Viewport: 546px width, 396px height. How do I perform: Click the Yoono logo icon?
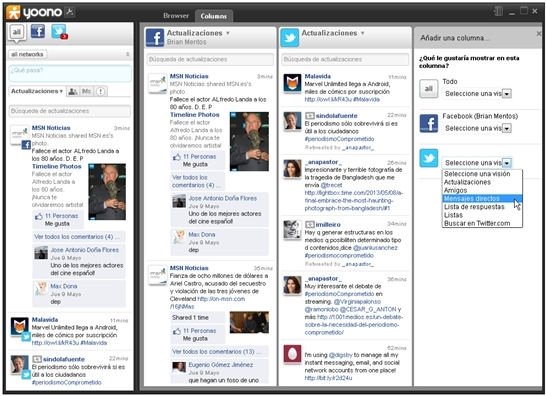click(x=13, y=12)
